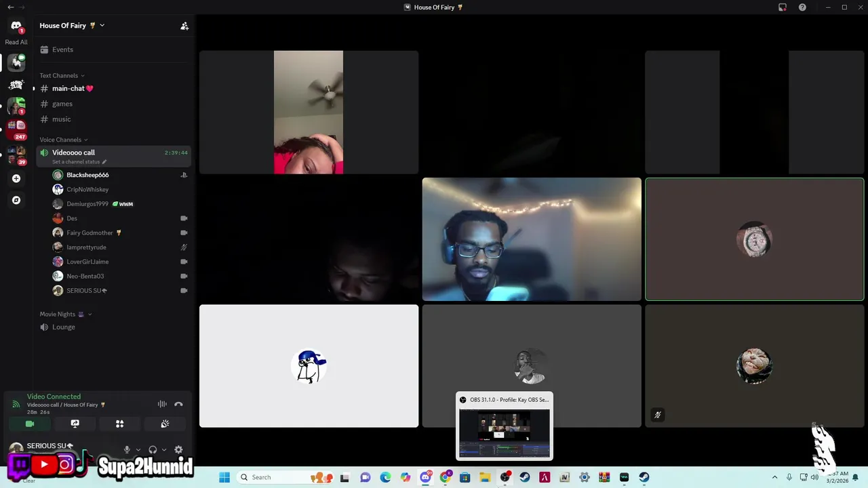The height and width of the screenshot is (488, 868).
Task: Focus the man with headphones video tile
Action: pyautogui.click(x=532, y=239)
